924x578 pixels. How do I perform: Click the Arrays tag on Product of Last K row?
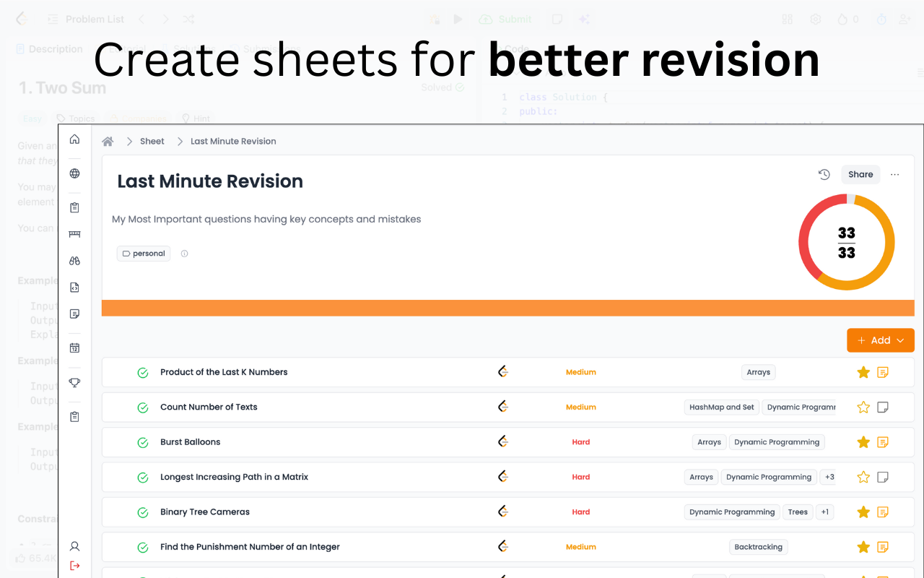tap(758, 372)
